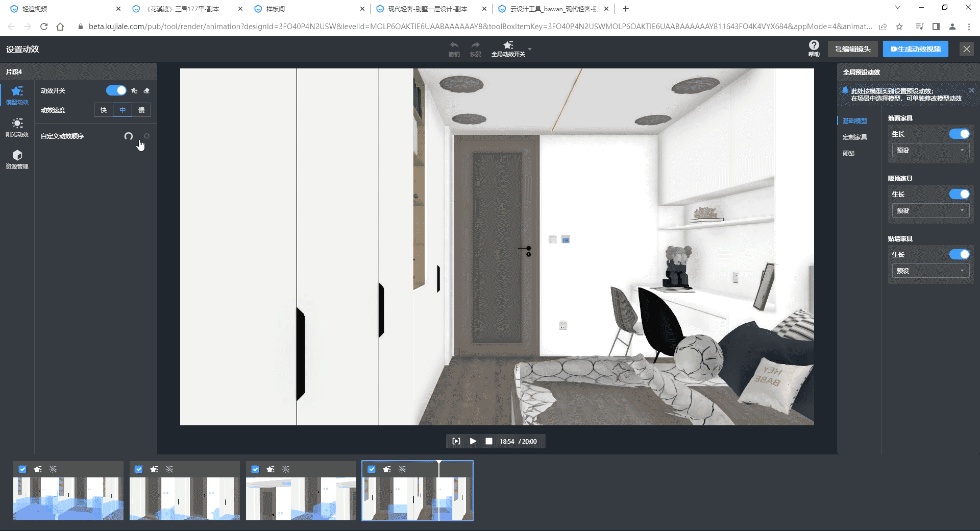Switch to the 硬装 category tab
Viewport: 980px width, 531px height.
[x=849, y=154]
